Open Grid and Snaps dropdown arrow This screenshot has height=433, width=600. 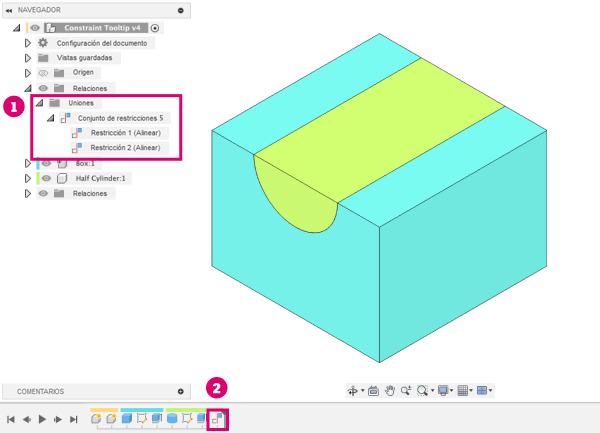coord(471,391)
